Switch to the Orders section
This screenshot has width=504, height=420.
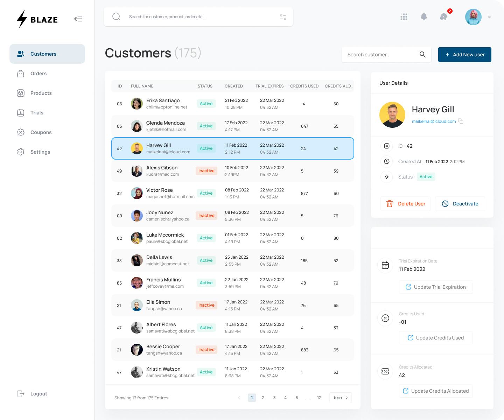coord(38,73)
